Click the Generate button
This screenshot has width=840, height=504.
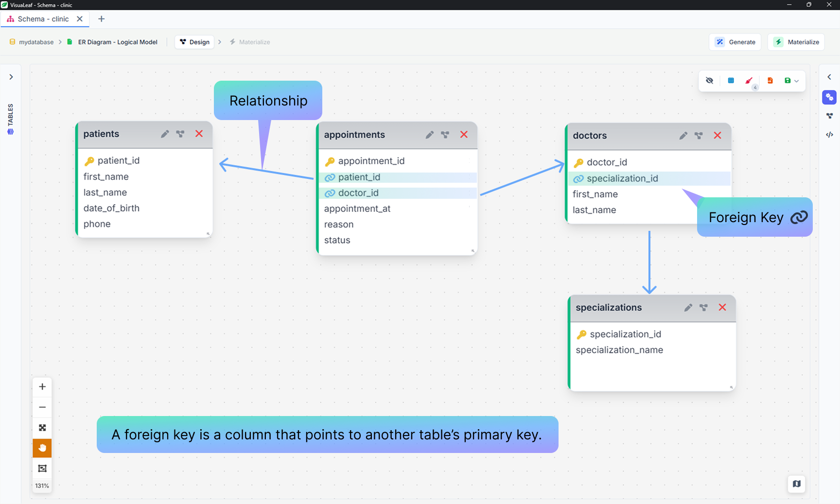735,42
